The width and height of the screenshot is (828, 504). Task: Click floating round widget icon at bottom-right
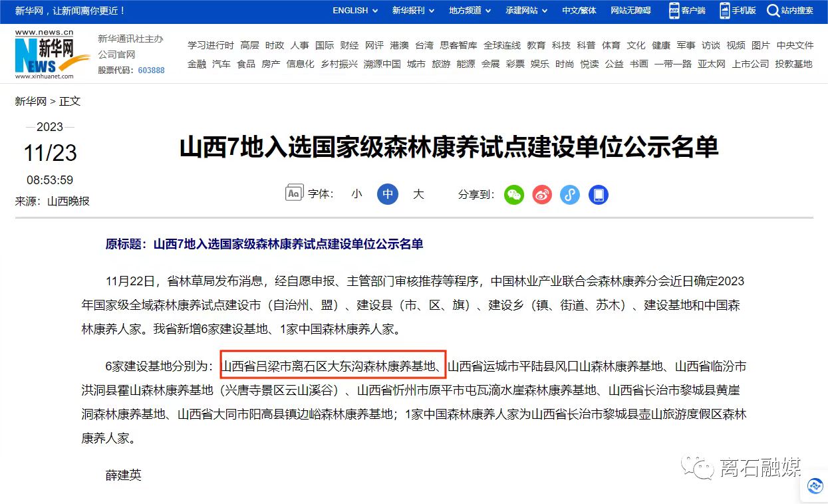tap(815, 487)
